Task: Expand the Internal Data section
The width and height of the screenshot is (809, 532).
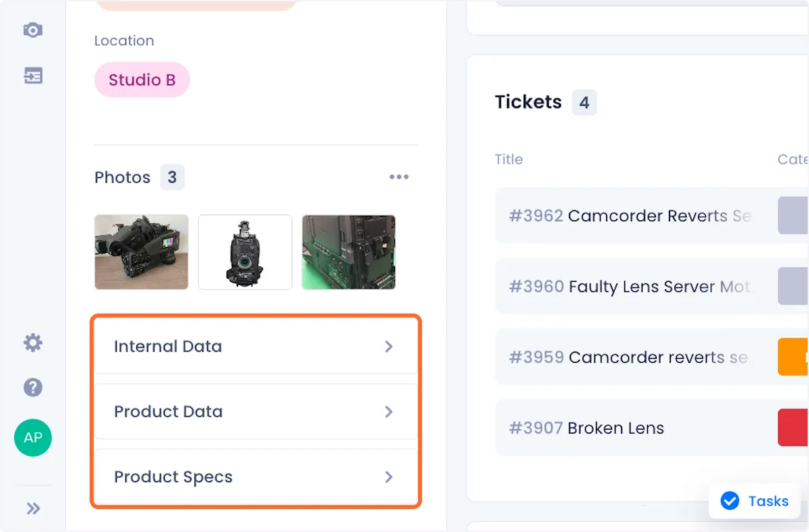Action: click(256, 347)
